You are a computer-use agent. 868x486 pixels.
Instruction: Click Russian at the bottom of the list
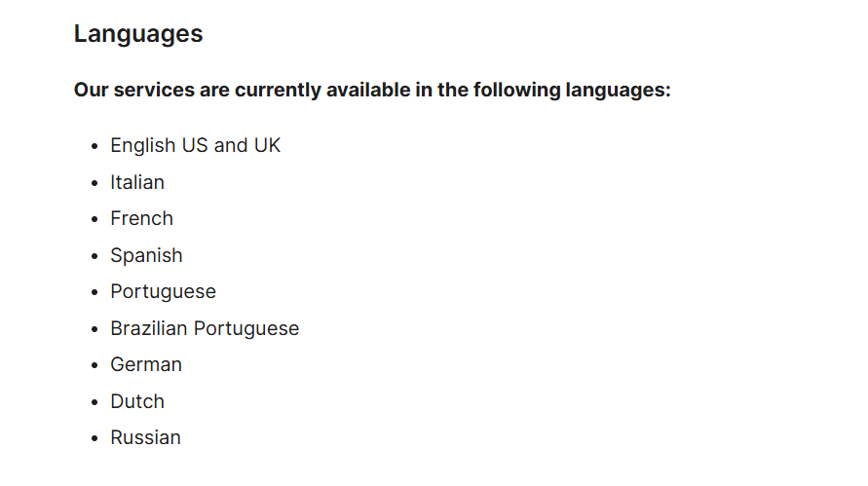pyautogui.click(x=145, y=438)
